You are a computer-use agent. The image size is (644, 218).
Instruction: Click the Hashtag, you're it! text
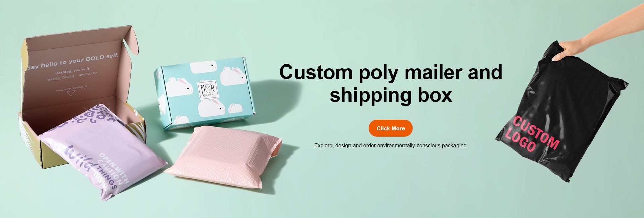[73, 71]
